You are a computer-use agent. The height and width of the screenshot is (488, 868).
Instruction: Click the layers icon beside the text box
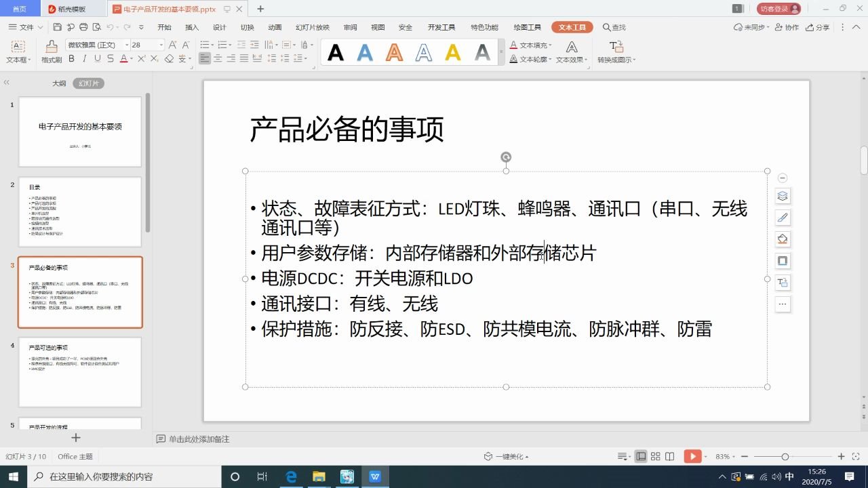pyautogui.click(x=783, y=197)
